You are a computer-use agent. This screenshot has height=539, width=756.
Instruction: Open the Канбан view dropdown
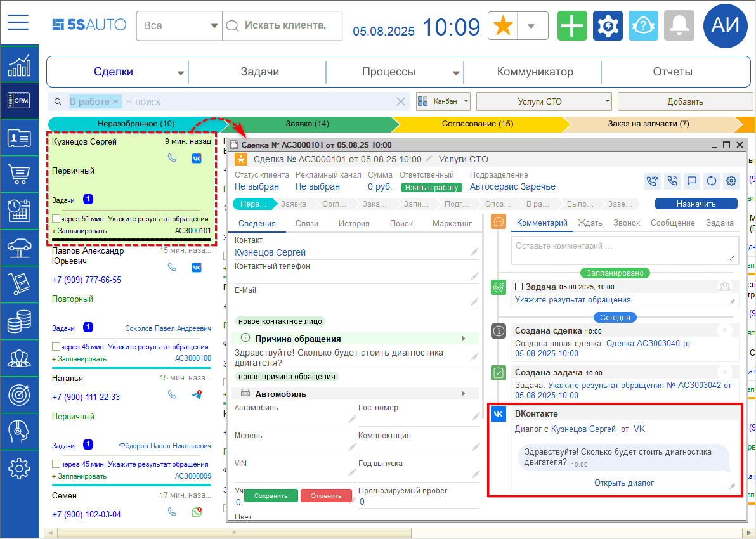[x=443, y=101]
